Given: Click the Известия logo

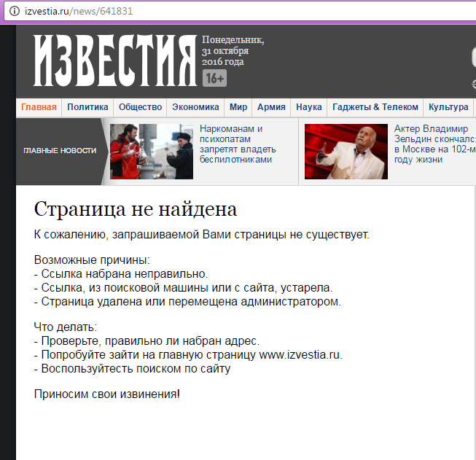Looking at the screenshot, I should (114, 61).
